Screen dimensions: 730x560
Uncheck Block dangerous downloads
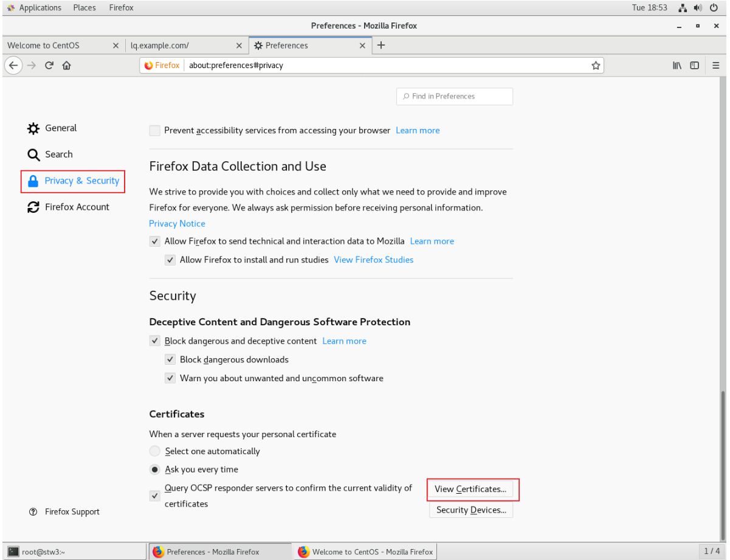(x=171, y=360)
